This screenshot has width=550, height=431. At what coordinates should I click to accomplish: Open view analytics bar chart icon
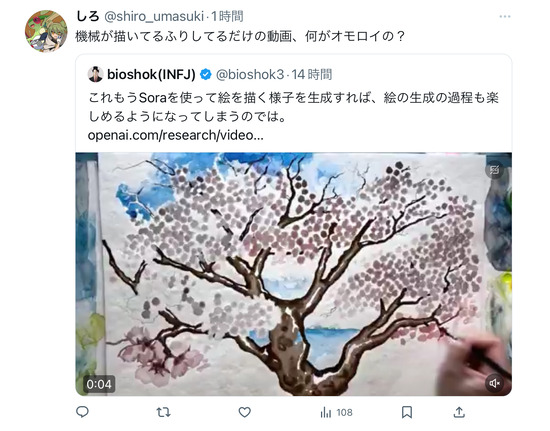click(x=326, y=412)
